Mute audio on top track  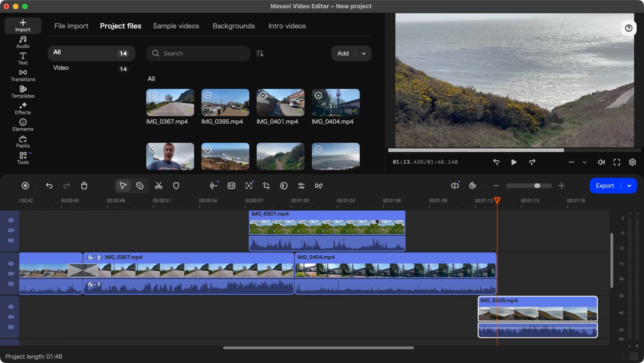pos(11,230)
